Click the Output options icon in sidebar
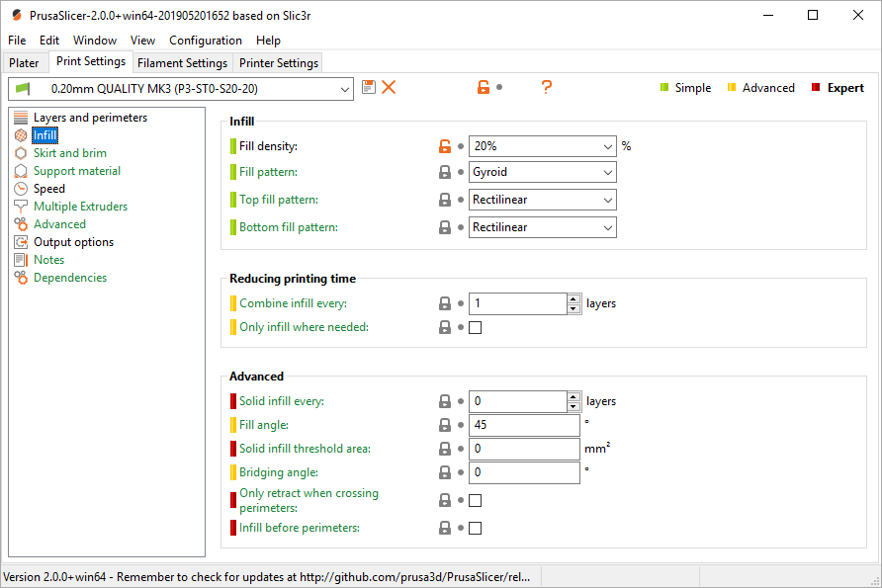Image resolution: width=882 pixels, height=588 pixels. pos(21,242)
